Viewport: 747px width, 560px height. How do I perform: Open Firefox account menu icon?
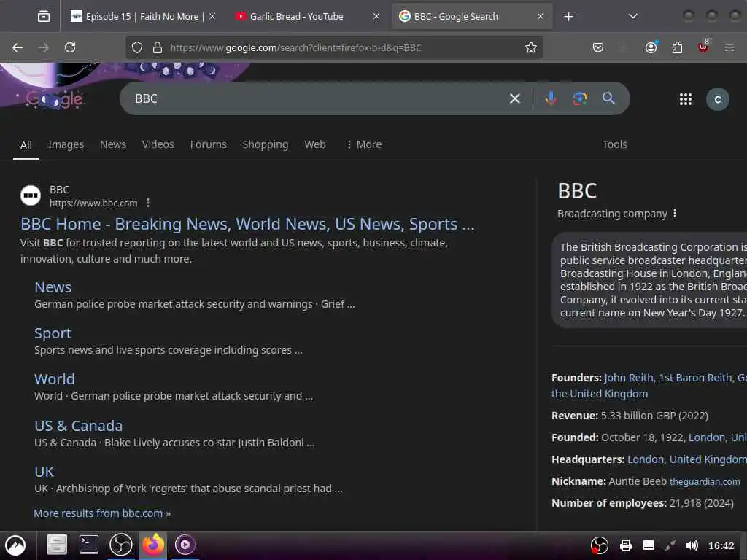pos(651,47)
